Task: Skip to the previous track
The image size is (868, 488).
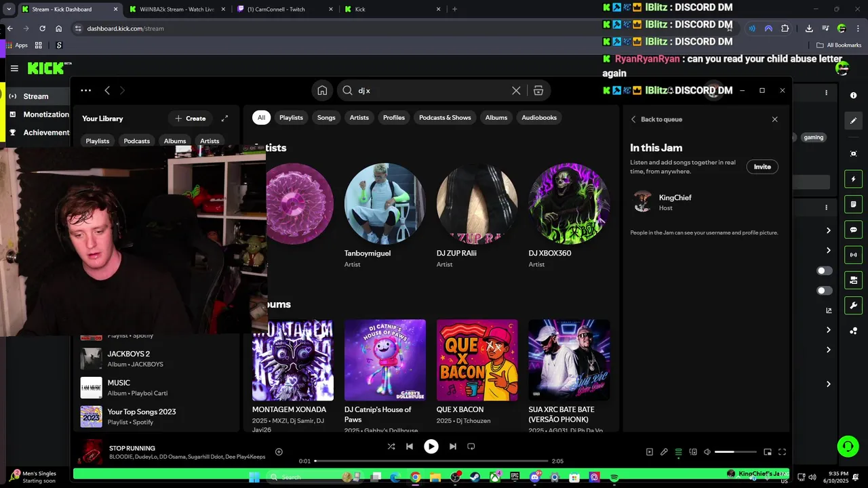Action: click(410, 447)
